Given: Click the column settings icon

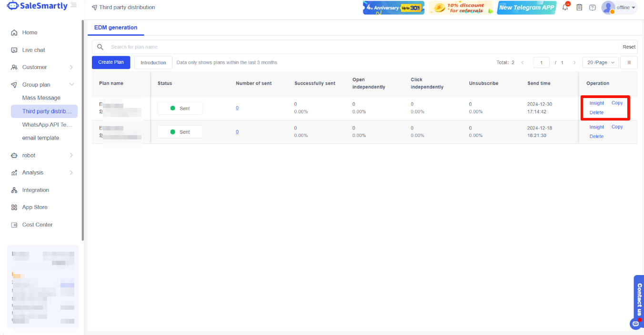Looking at the screenshot, I should point(629,62).
